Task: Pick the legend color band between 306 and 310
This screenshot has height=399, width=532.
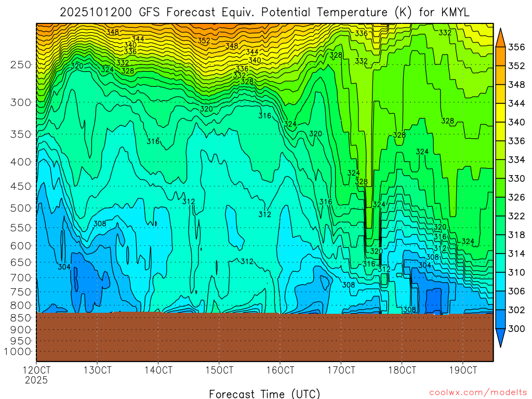Action: tap(501, 282)
